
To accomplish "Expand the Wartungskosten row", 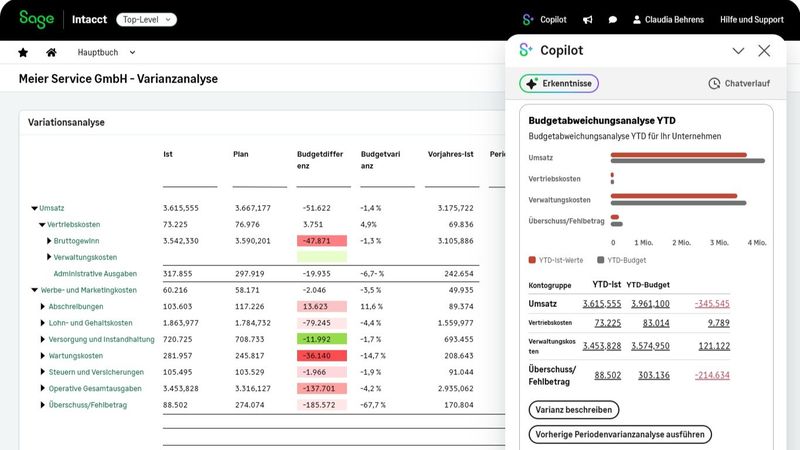I will coord(43,356).
